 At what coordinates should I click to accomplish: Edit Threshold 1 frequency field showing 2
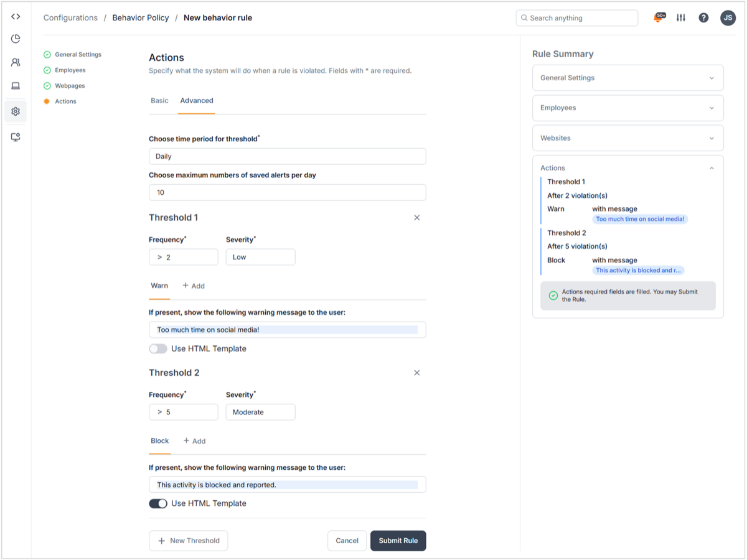click(184, 257)
